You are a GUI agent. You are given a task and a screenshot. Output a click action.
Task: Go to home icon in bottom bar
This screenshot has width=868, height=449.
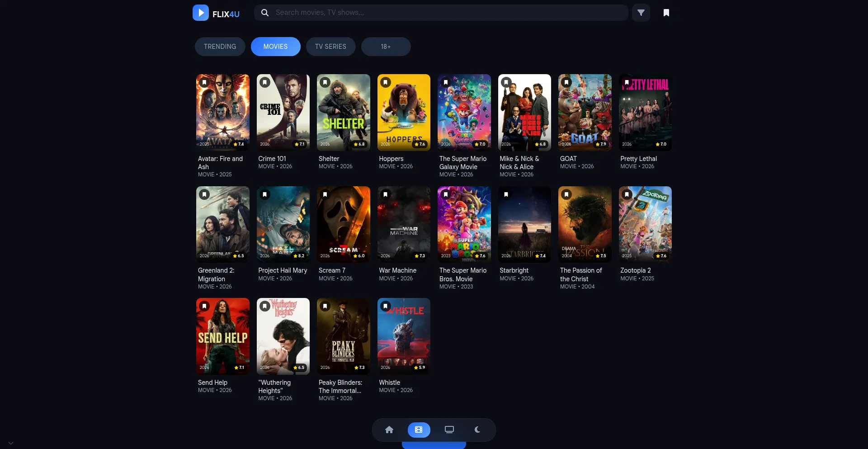pyautogui.click(x=389, y=430)
